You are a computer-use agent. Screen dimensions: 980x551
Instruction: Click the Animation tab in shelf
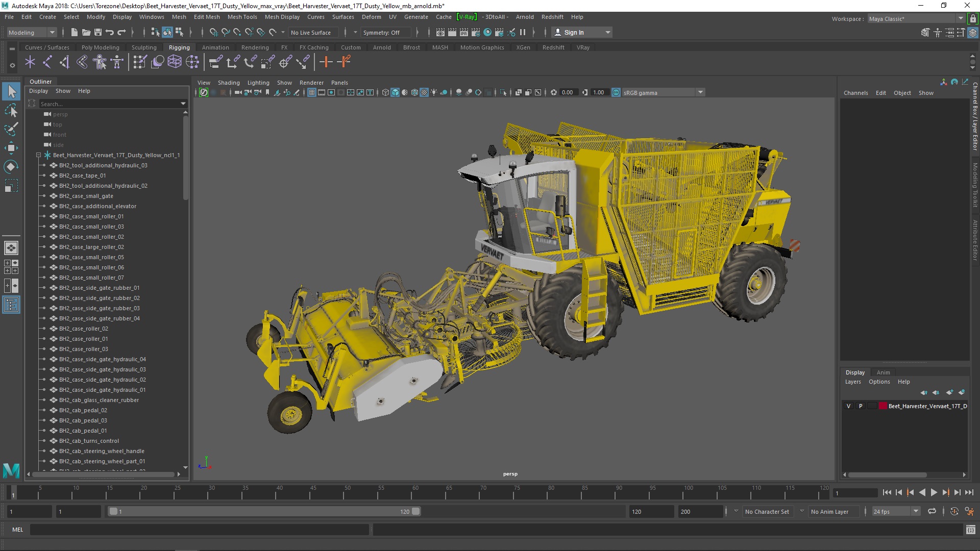tap(215, 47)
